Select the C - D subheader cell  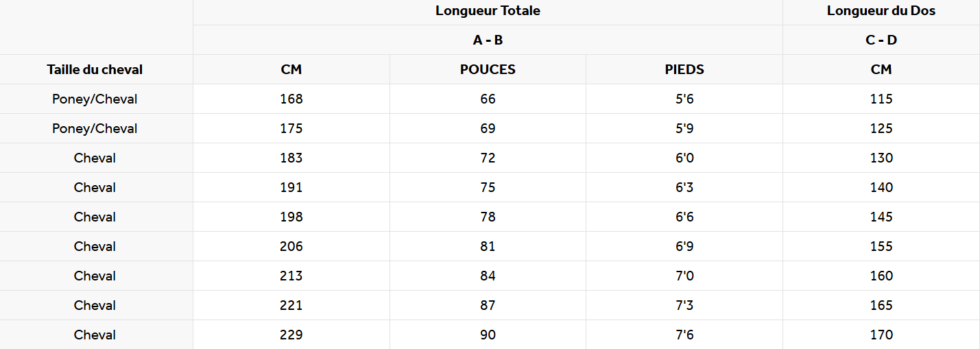tap(881, 40)
